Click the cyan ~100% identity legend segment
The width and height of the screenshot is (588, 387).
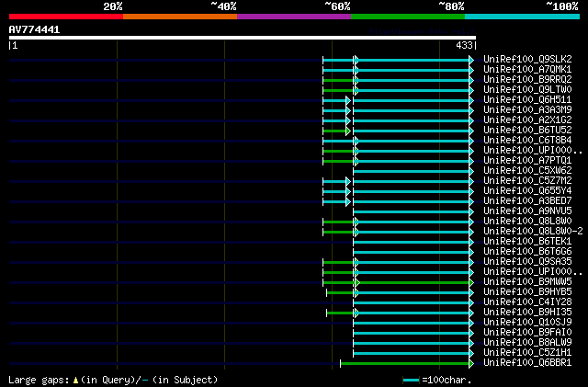[x=522, y=17]
